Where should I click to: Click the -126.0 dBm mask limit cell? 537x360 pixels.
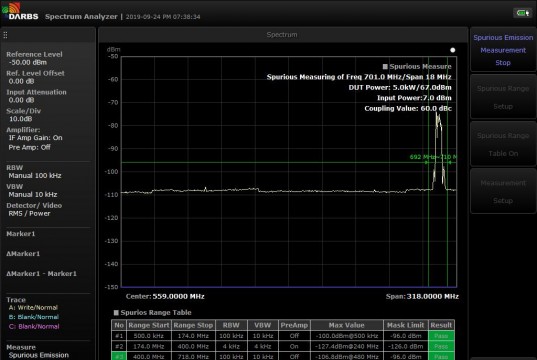pyautogui.click(x=405, y=346)
